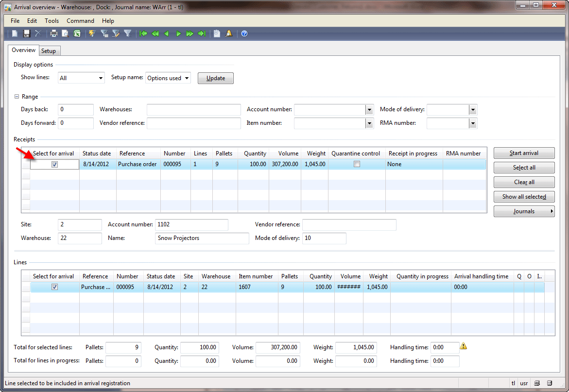
Task: Open the Show lines dropdown
Action: 101,78
